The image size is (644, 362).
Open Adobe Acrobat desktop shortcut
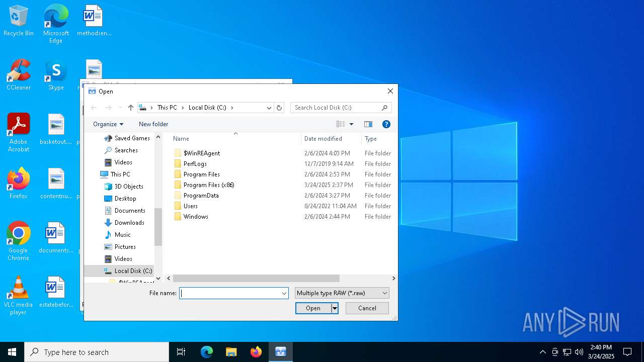(x=19, y=133)
